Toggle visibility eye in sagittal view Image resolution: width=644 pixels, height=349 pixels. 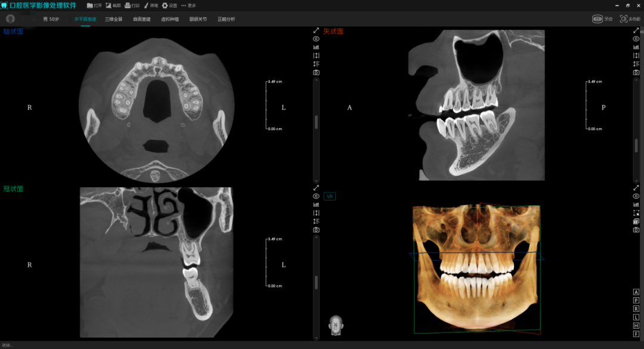point(636,39)
